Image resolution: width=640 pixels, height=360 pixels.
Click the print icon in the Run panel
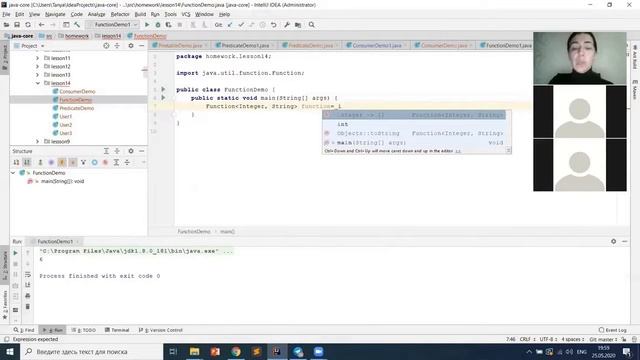pos(28,296)
